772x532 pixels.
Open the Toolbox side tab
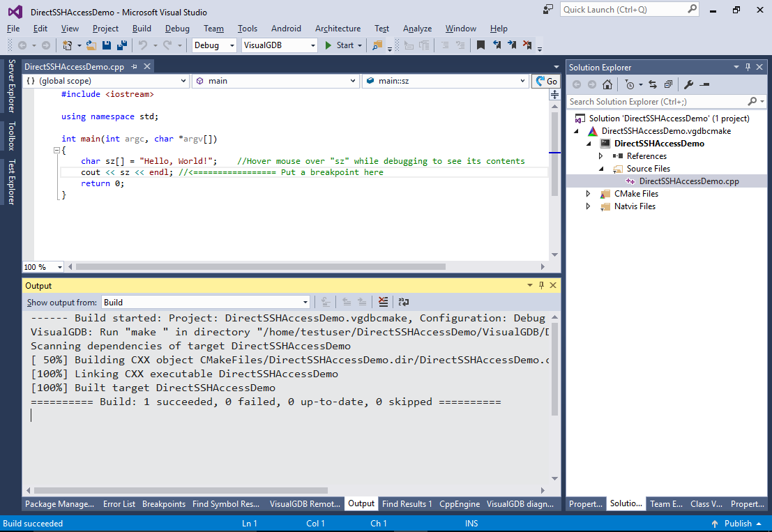pyautogui.click(x=11, y=136)
